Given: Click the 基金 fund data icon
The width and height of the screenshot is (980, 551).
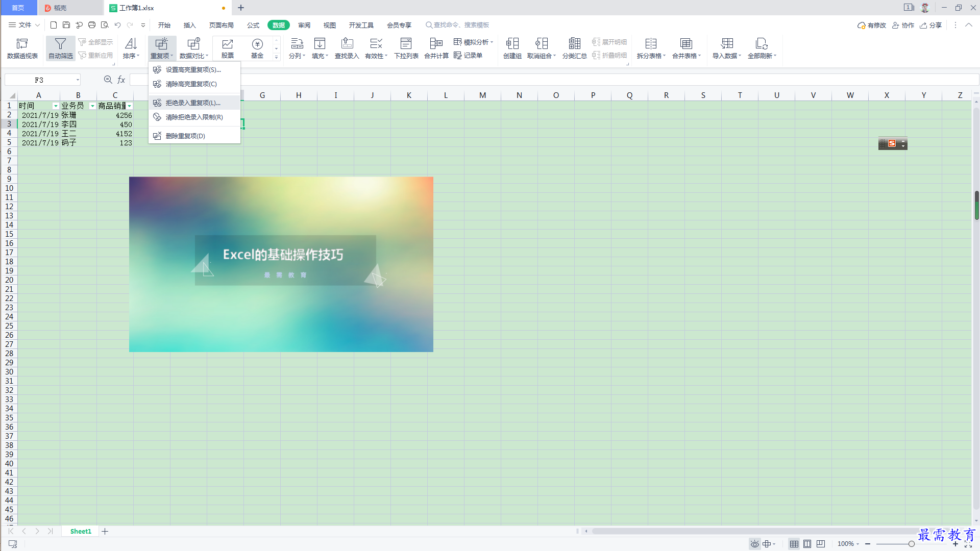Looking at the screenshot, I should click(257, 48).
